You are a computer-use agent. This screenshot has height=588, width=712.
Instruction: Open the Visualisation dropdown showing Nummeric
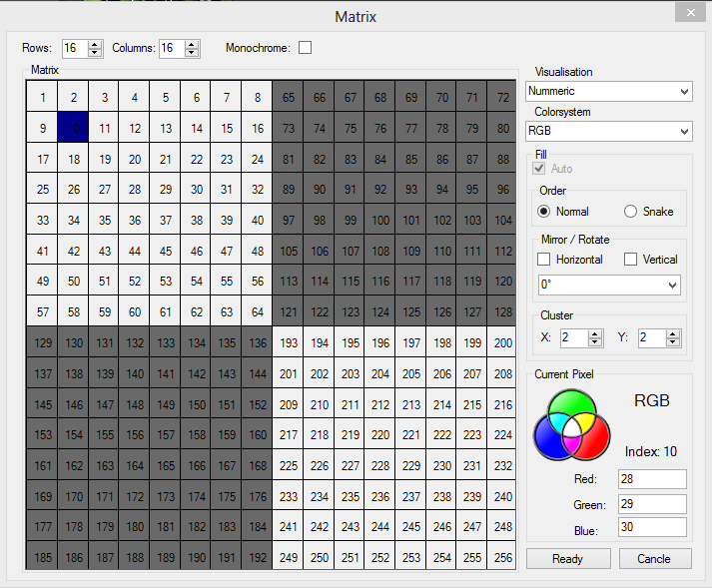(608, 91)
